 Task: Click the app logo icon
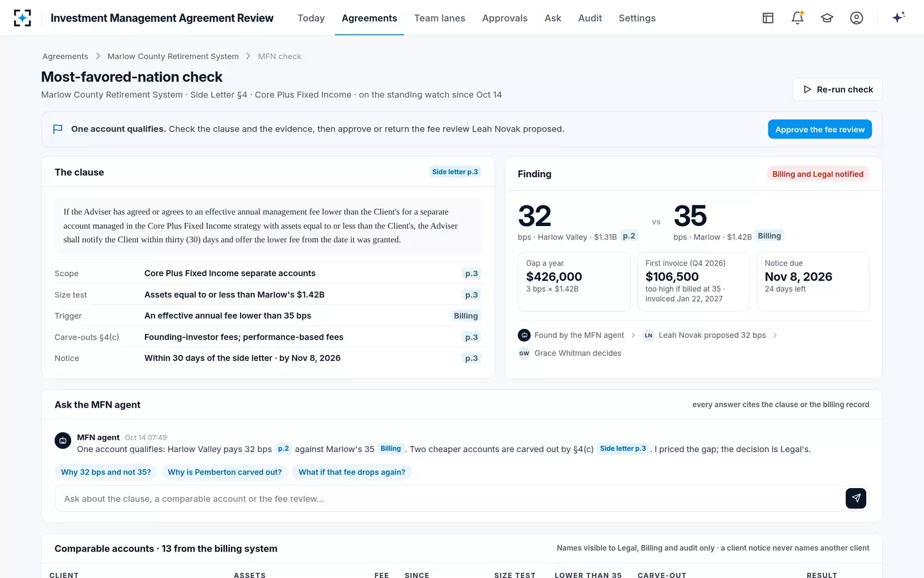coord(22,18)
